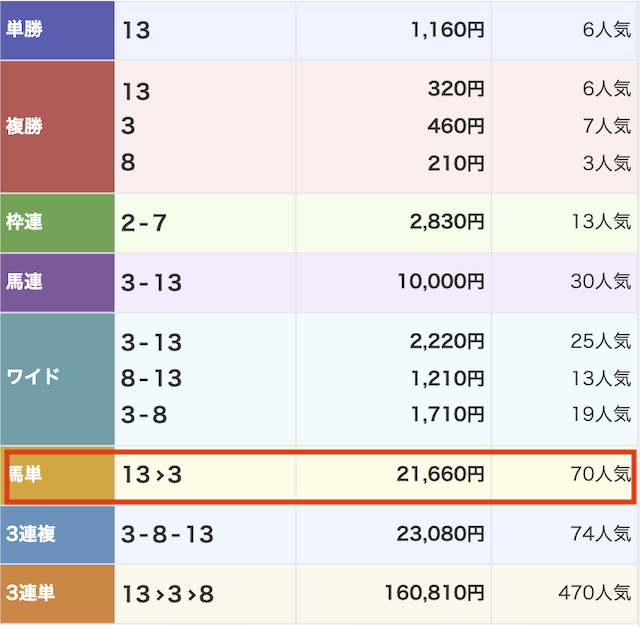
Task: Click the 3-8-13 trio combination
Action: click(168, 535)
